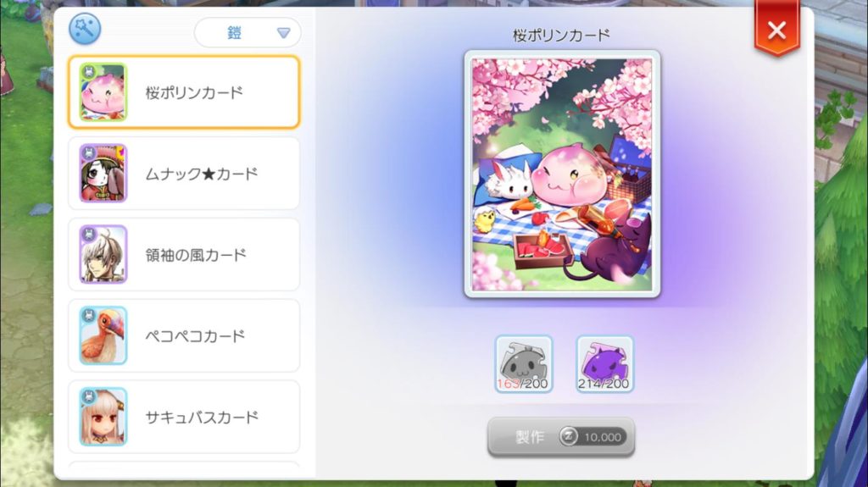
Task: Click the white-haired man card icon
Action: pyautogui.click(x=103, y=255)
